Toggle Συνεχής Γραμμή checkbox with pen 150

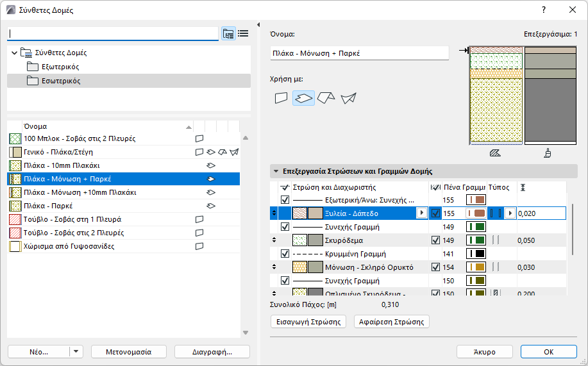pos(285,281)
